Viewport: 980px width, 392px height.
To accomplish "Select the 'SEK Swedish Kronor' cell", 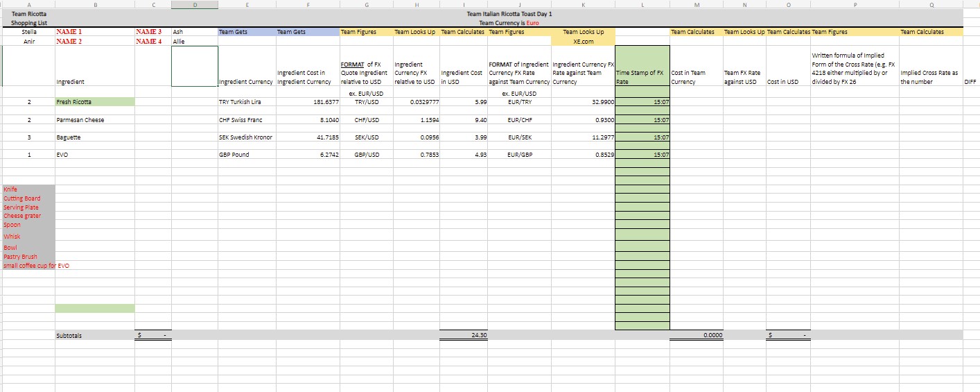I will coord(247,137).
